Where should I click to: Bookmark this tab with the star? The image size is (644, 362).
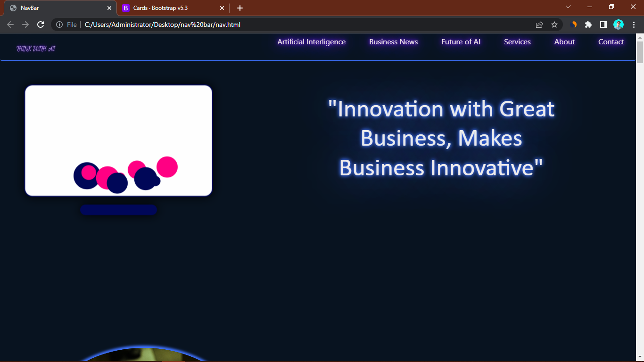[x=554, y=25]
